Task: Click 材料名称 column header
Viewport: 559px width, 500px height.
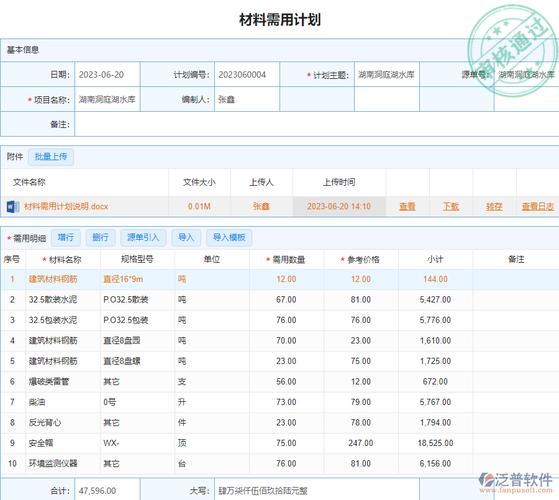Action: point(65,260)
